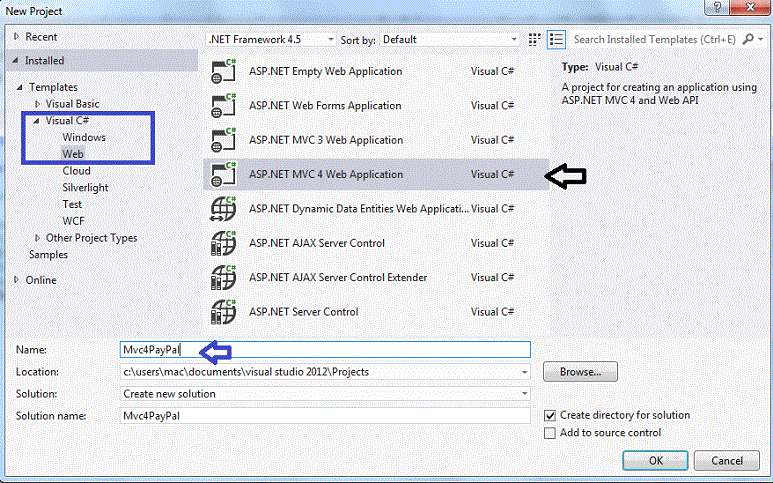Select the Silverlight template category
Screen dimensions: 773x483
[x=85, y=188]
